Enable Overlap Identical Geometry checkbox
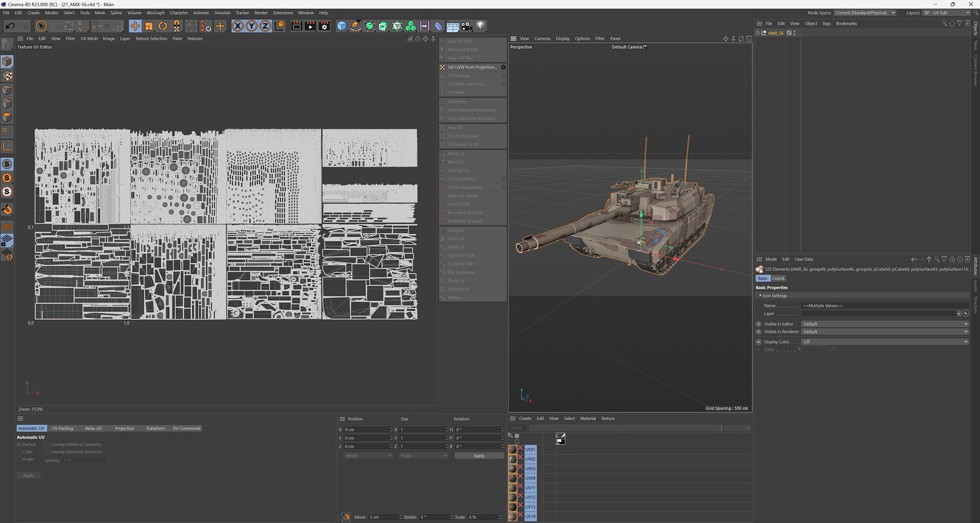980x523 pixels. pos(47,445)
